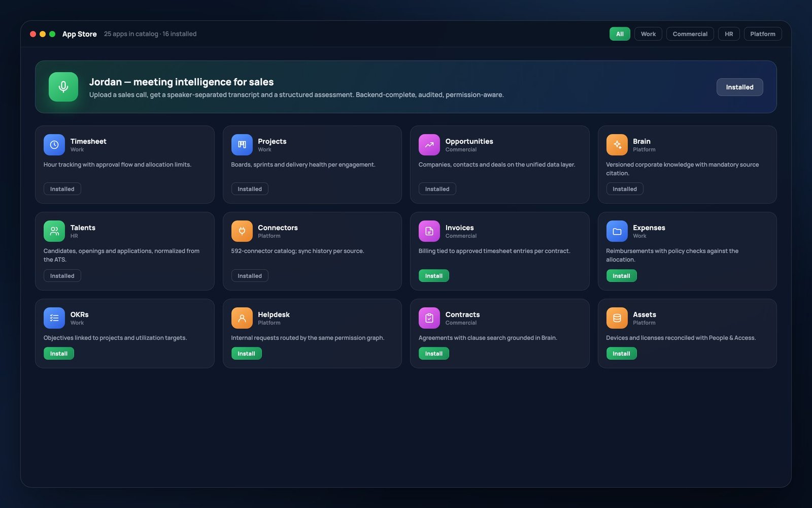
Task: Click the Contracts app title
Action: [462, 314]
